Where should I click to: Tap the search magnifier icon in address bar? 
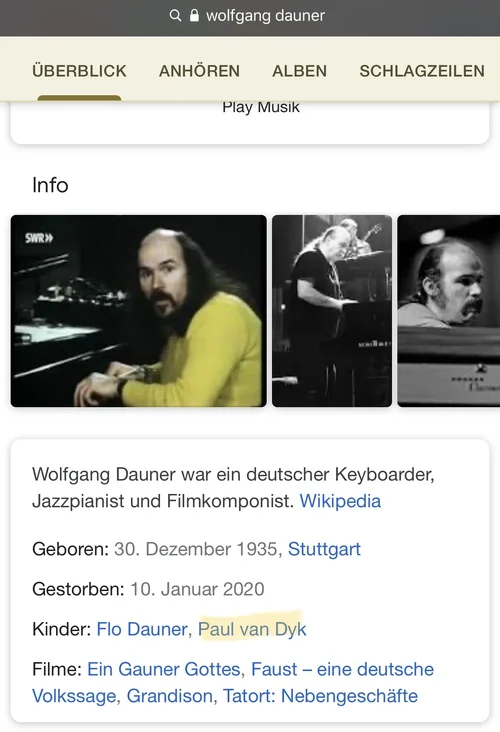175,15
